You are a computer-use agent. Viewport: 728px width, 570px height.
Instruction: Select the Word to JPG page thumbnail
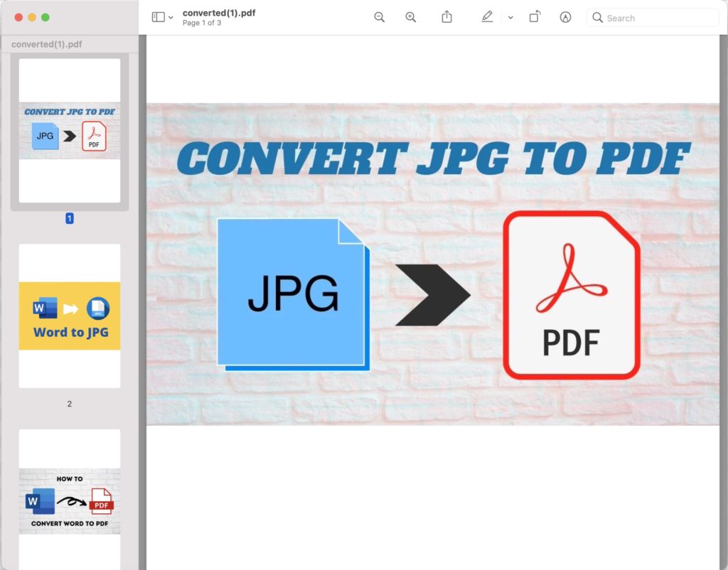pos(70,316)
